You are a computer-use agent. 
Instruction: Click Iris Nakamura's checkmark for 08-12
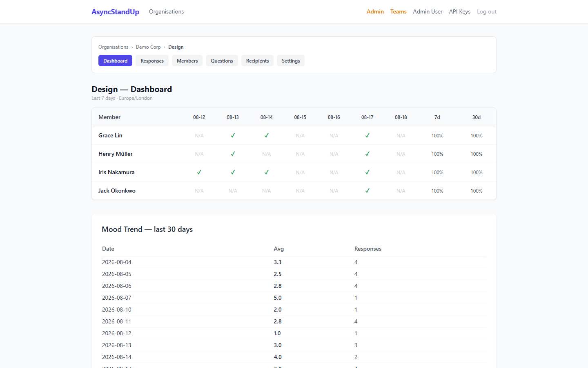(x=199, y=172)
